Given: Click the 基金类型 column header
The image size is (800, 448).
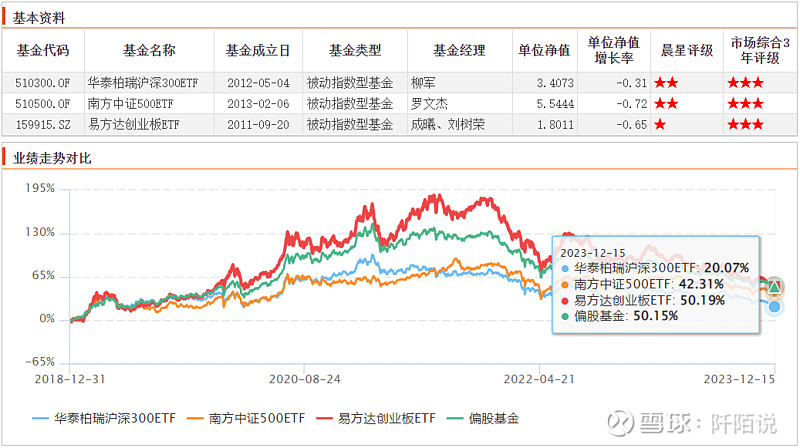Looking at the screenshot, I should [355, 51].
